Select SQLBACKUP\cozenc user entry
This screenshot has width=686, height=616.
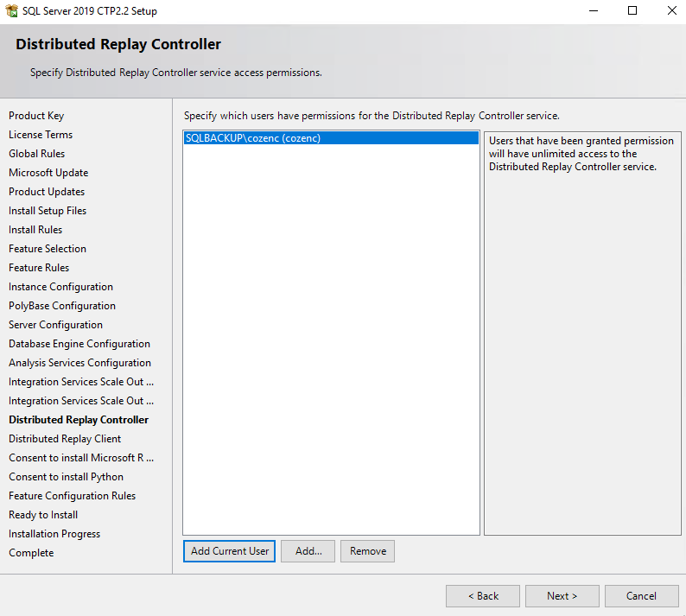[x=331, y=138]
